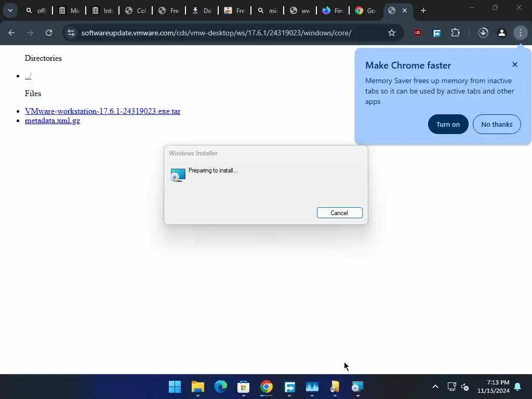This screenshot has height=399, width=532.
Task: Open the yellow folder app on taskbar
Action: 335,387
